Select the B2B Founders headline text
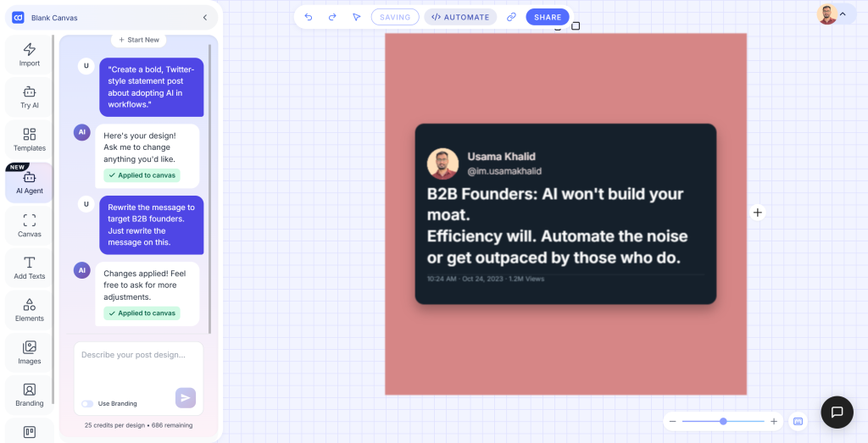The image size is (868, 443). (557, 225)
